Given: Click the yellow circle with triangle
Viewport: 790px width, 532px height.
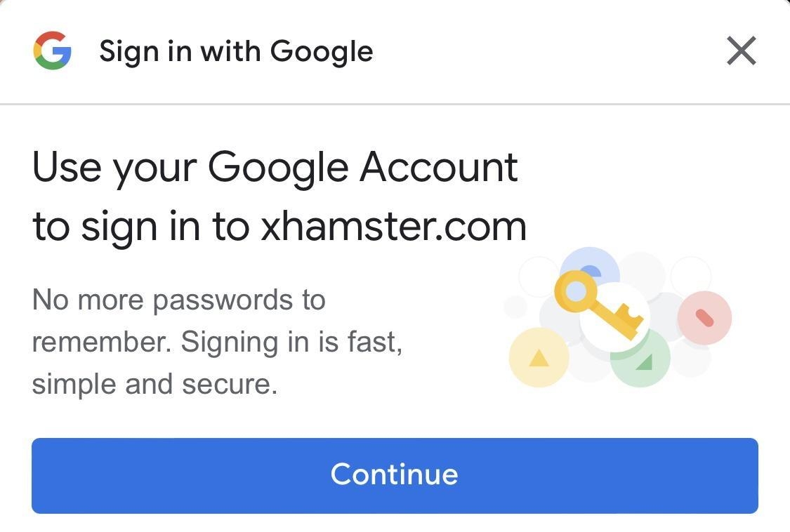Looking at the screenshot, I should point(539,358).
